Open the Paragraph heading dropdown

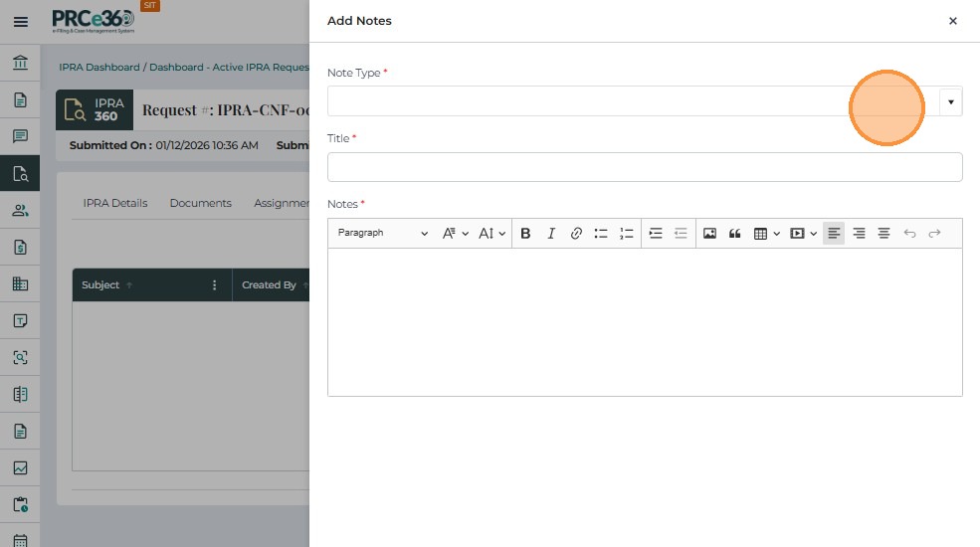(382, 233)
